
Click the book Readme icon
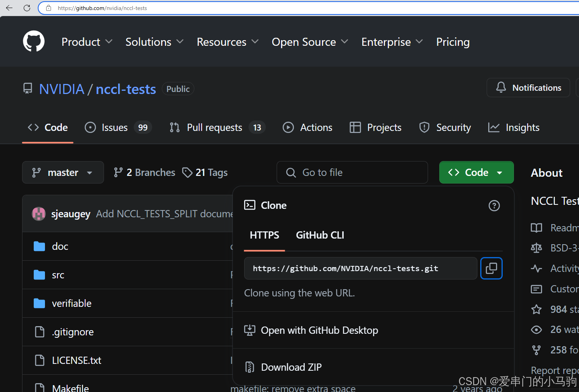(536, 228)
